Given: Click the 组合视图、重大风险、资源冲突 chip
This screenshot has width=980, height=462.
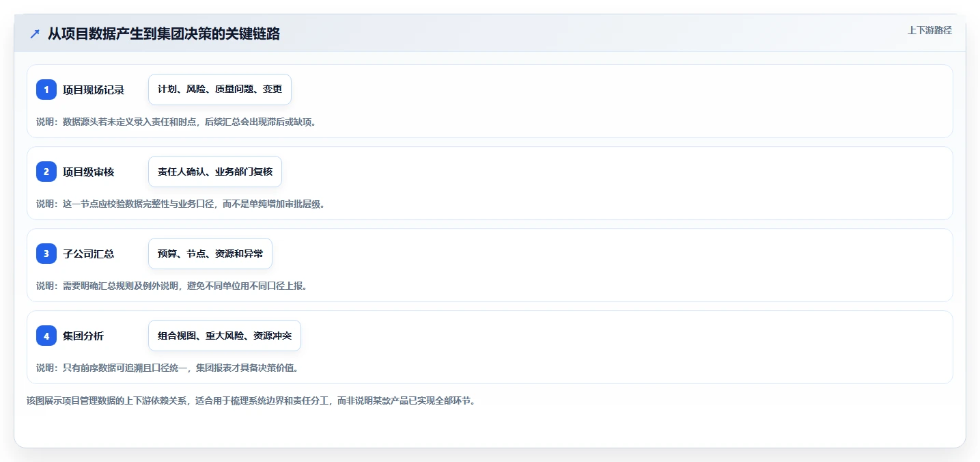Looking at the screenshot, I should coord(225,336).
